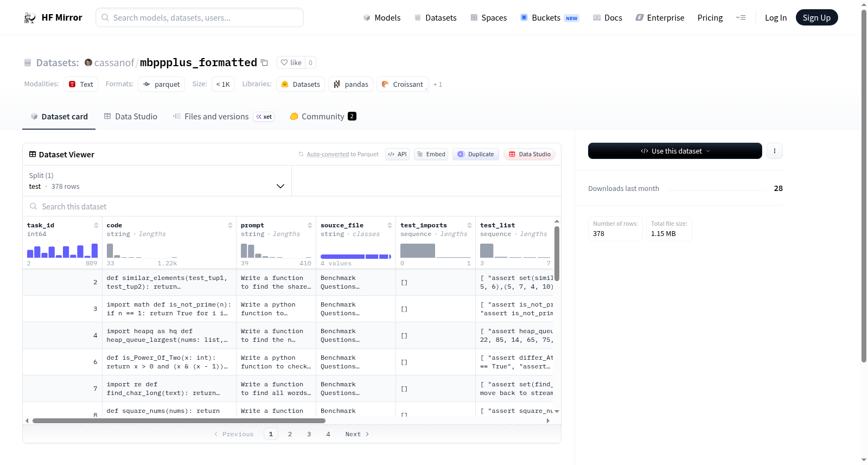This screenshot has height=465, width=868.
Task: Expand the Use this dataset dropdown
Action: [x=675, y=151]
